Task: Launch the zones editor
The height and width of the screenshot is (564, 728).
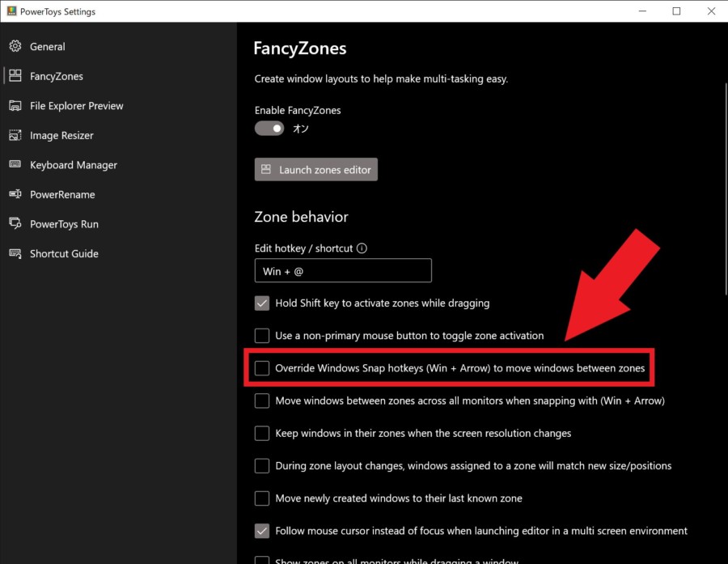Action: coord(315,170)
